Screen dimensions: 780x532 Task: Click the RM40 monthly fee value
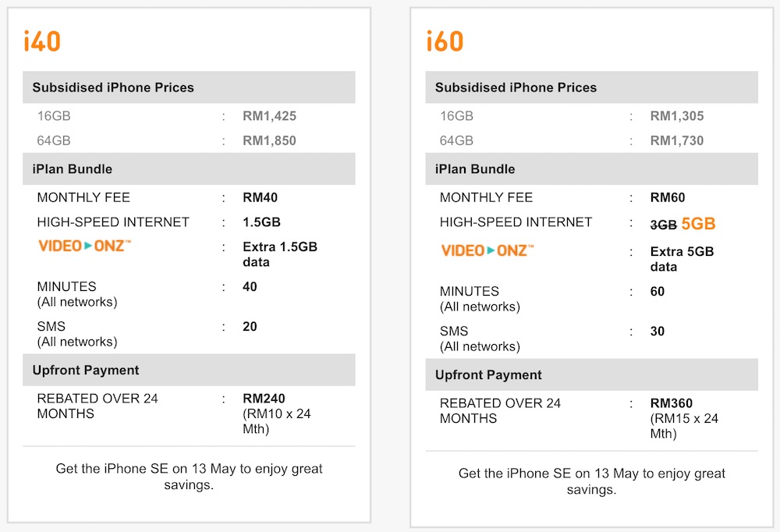pos(260,197)
